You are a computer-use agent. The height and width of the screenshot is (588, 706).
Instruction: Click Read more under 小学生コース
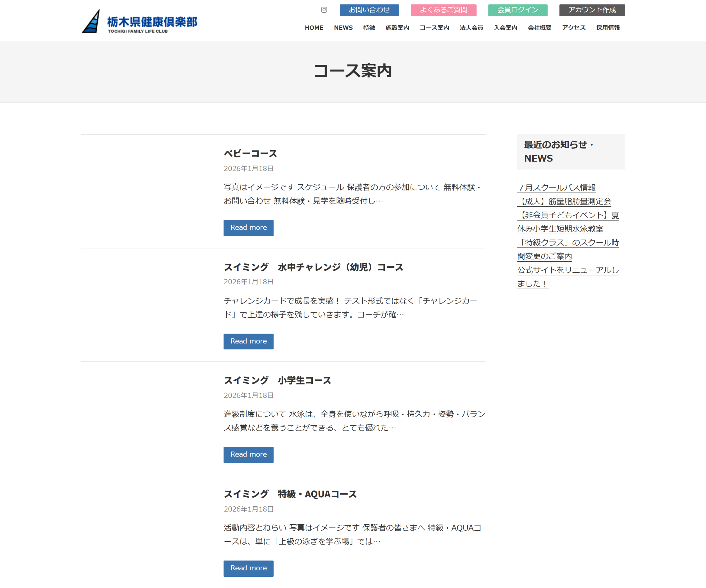point(248,455)
